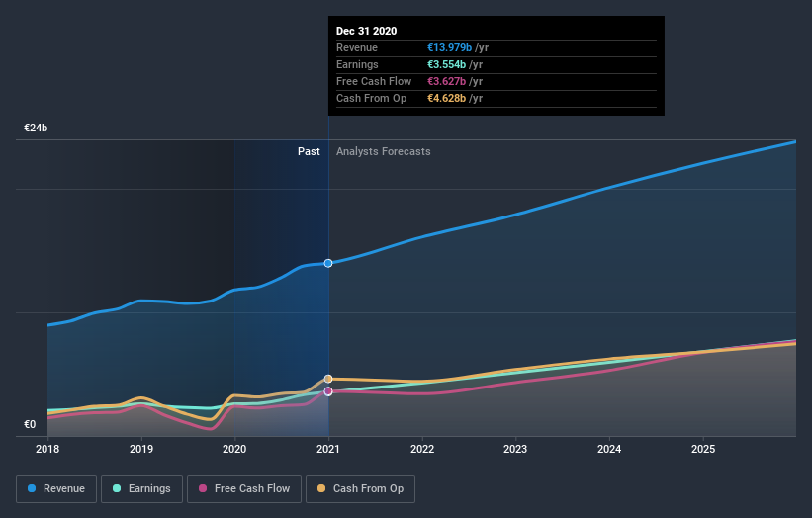Click the 2020 x-axis label
Image resolution: width=812 pixels, height=518 pixels.
click(234, 449)
